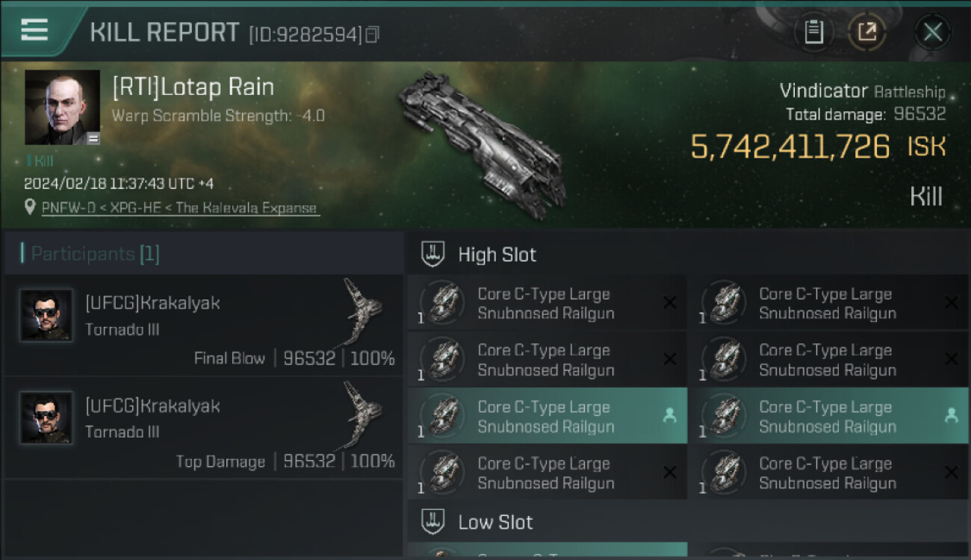971x560 pixels.
Task: Click the menu badge on the pilot portrait
Action: coord(93,138)
